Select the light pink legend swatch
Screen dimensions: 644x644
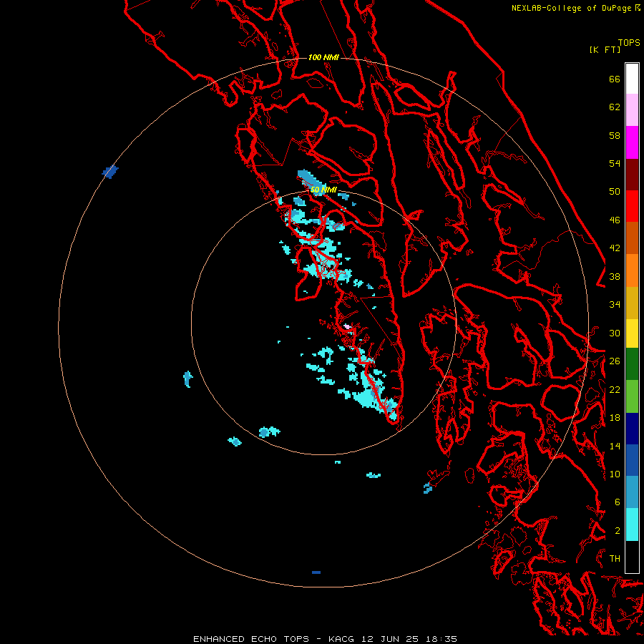[x=632, y=110]
